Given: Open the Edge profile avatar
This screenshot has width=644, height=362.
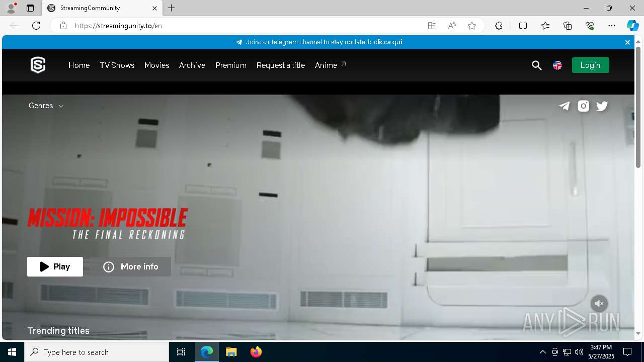Looking at the screenshot, I should [x=11, y=8].
